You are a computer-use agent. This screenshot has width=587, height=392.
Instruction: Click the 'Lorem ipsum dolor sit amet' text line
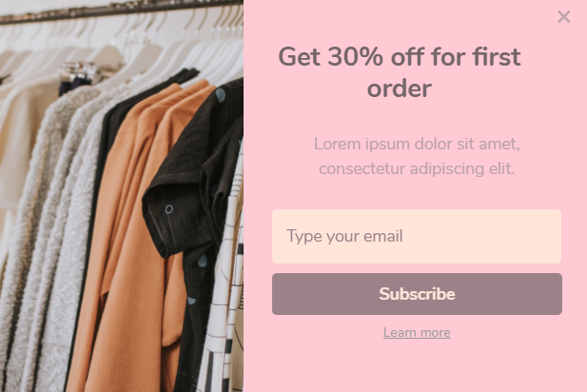click(x=417, y=144)
